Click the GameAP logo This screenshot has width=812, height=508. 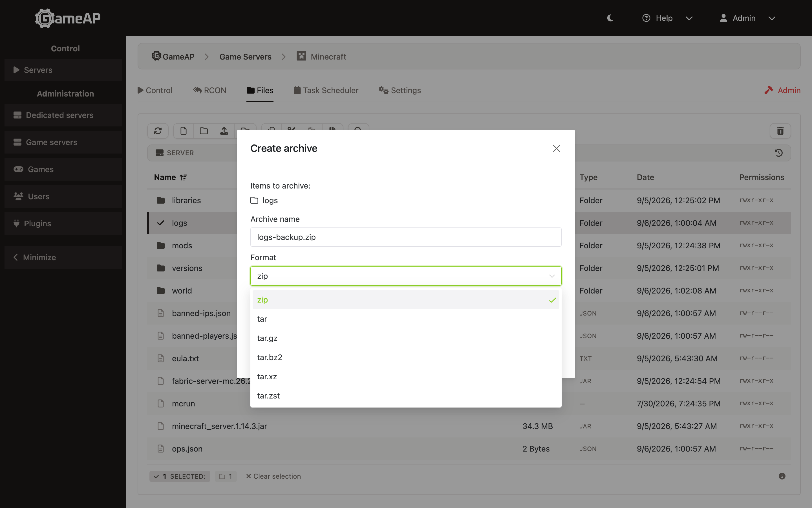[x=68, y=18]
